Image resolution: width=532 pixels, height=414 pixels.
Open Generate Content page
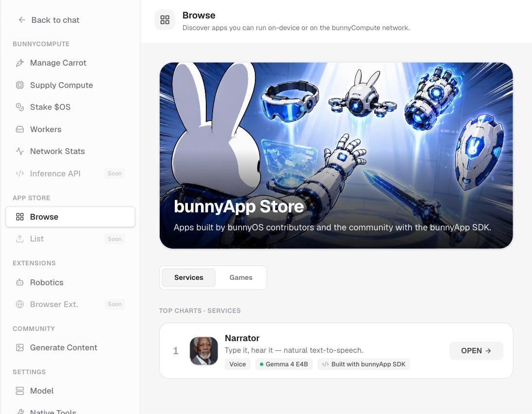point(70,347)
